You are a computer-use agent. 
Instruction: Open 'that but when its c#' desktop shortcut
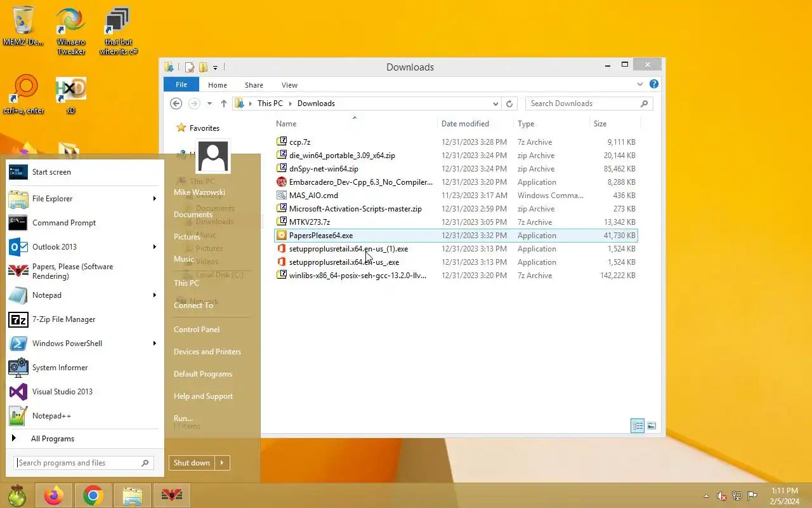point(118,31)
